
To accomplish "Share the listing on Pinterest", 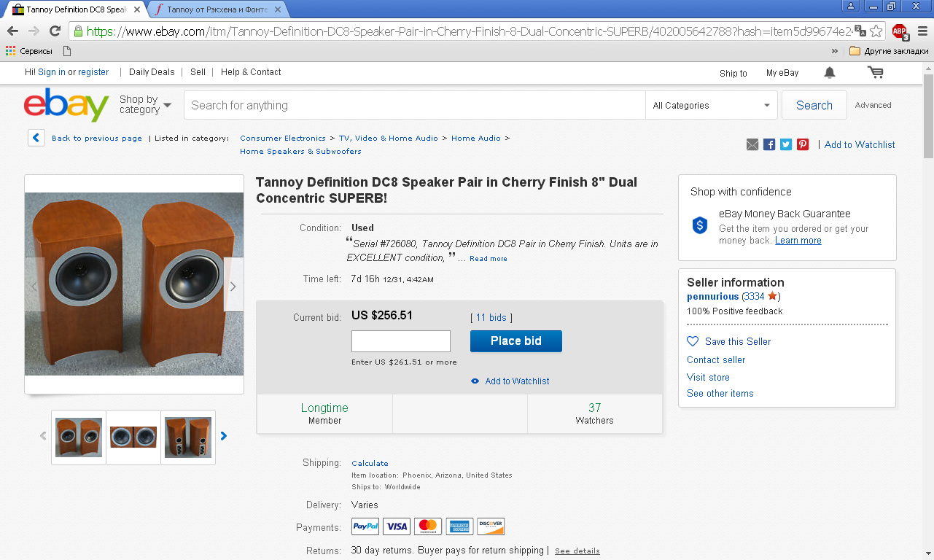I will click(x=803, y=144).
